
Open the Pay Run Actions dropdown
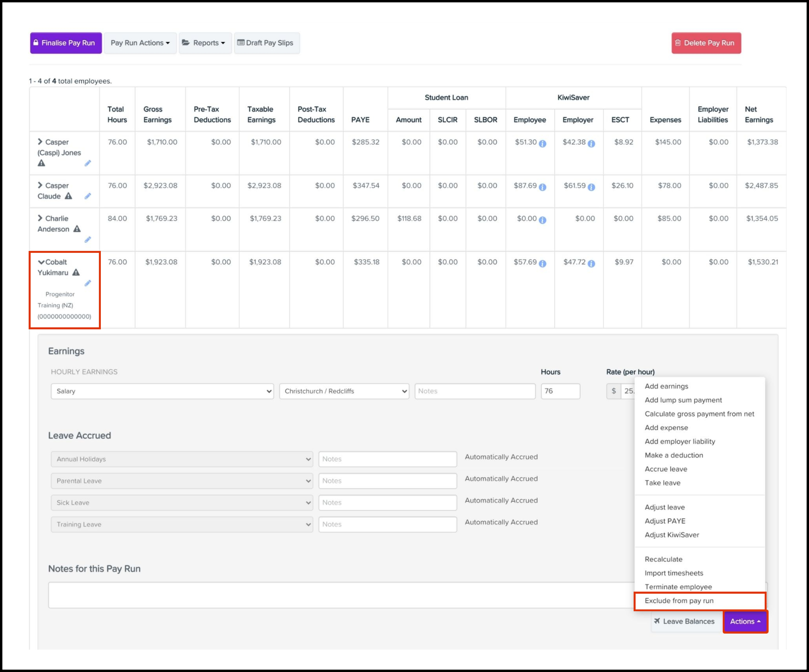(140, 43)
